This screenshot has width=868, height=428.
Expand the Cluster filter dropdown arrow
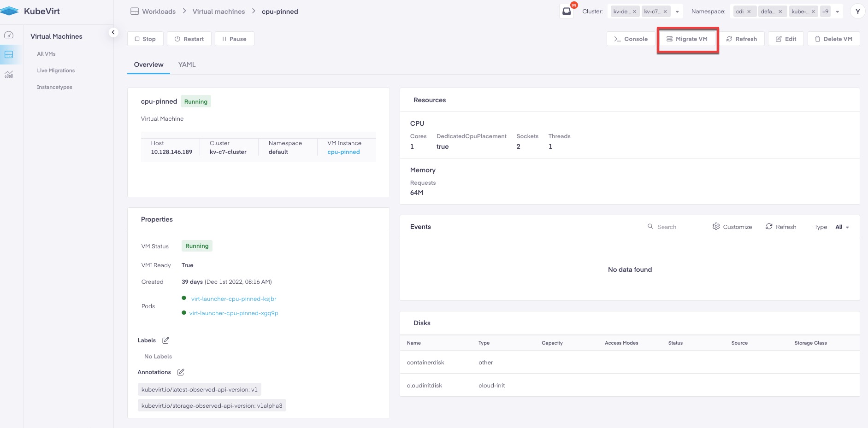(x=677, y=12)
